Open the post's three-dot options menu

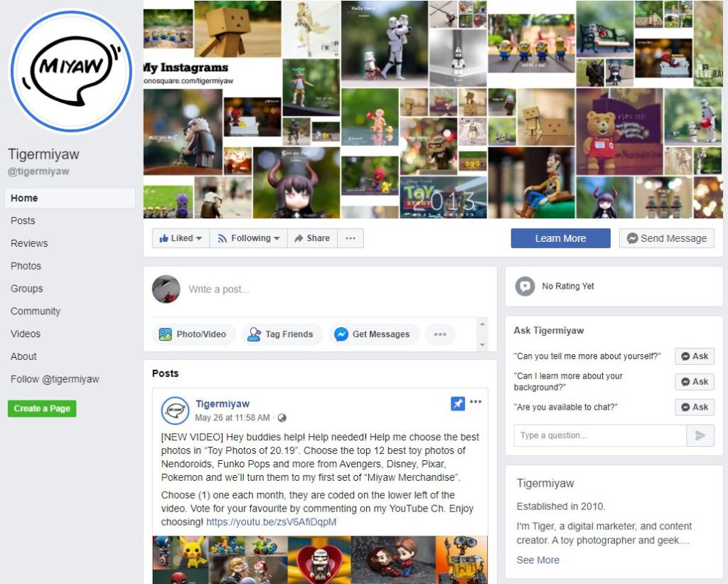(x=476, y=402)
